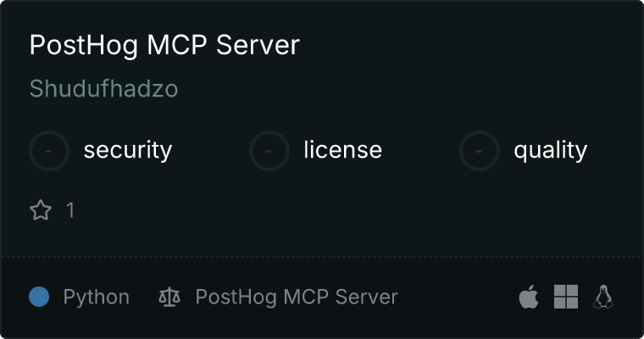The height and width of the screenshot is (339, 644).
Task: Click the footer gap between license text and Apple icon
Action: tap(458, 297)
